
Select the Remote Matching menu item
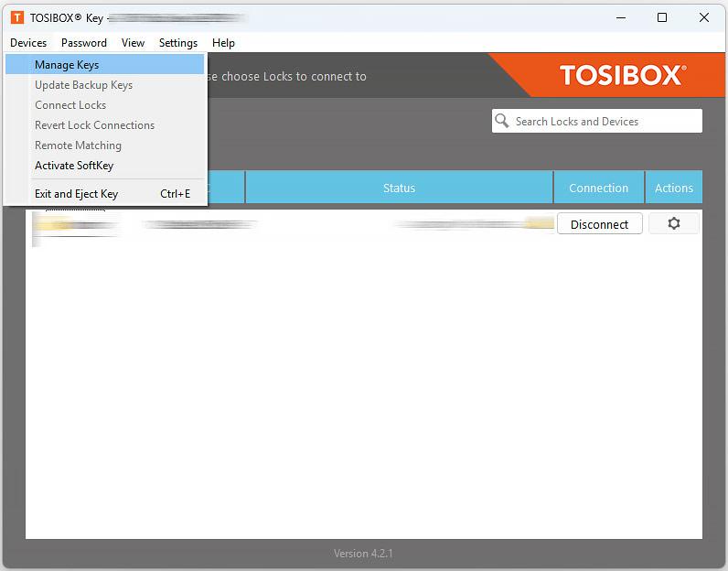point(78,145)
